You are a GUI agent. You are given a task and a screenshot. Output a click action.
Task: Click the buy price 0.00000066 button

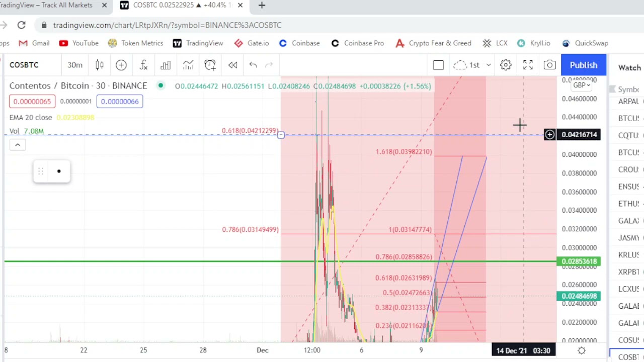click(x=120, y=102)
